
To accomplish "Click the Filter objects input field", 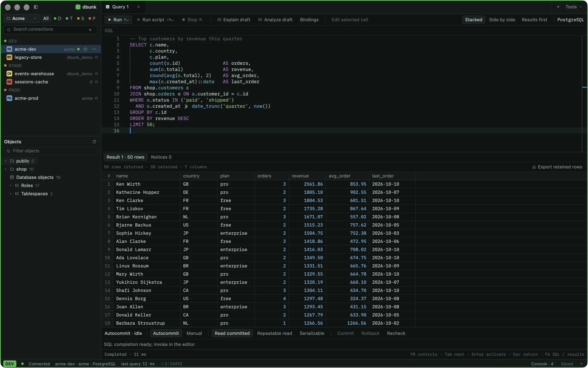I will tap(50, 151).
